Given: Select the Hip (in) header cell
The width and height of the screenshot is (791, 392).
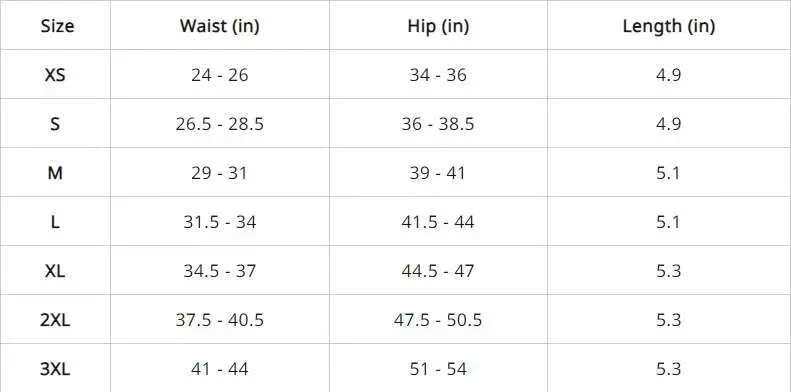Looking at the screenshot, I should [438, 26].
